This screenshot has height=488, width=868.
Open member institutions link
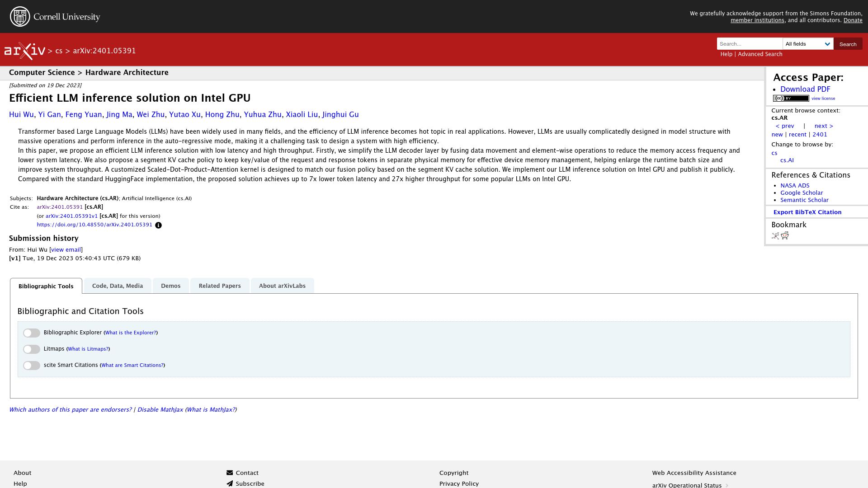point(757,20)
